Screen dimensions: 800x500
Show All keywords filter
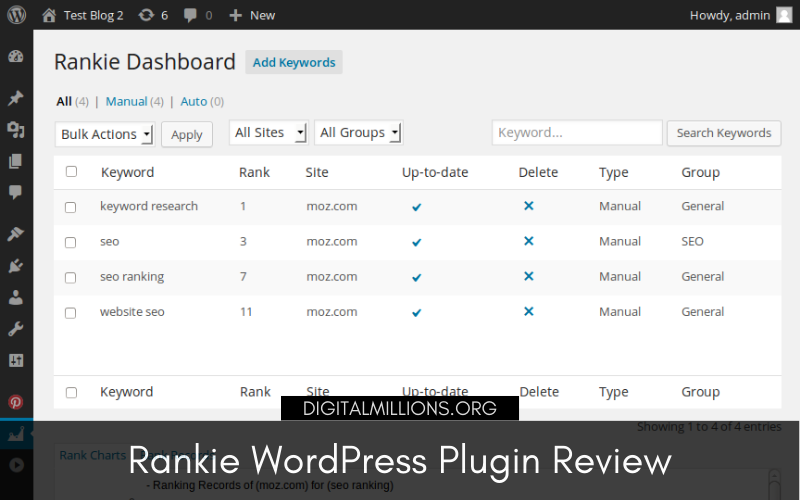64,102
